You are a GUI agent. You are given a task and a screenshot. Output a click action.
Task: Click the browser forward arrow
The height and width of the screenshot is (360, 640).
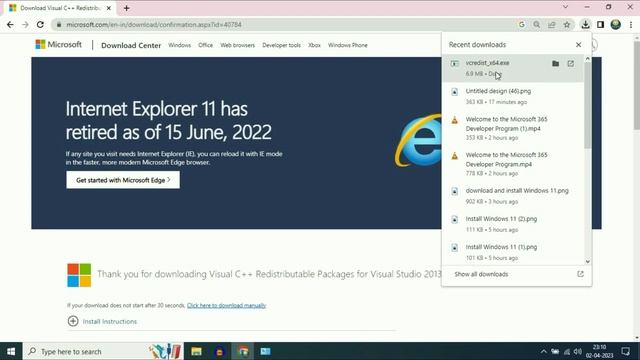coord(25,24)
